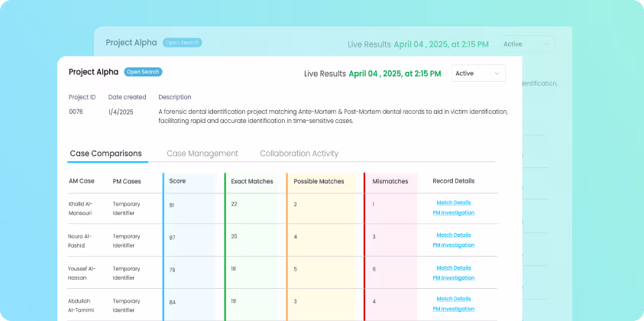This screenshot has height=321, width=644.
Task: Open PM Investigation for Youssef Al-Hassan
Action: [454, 277]
